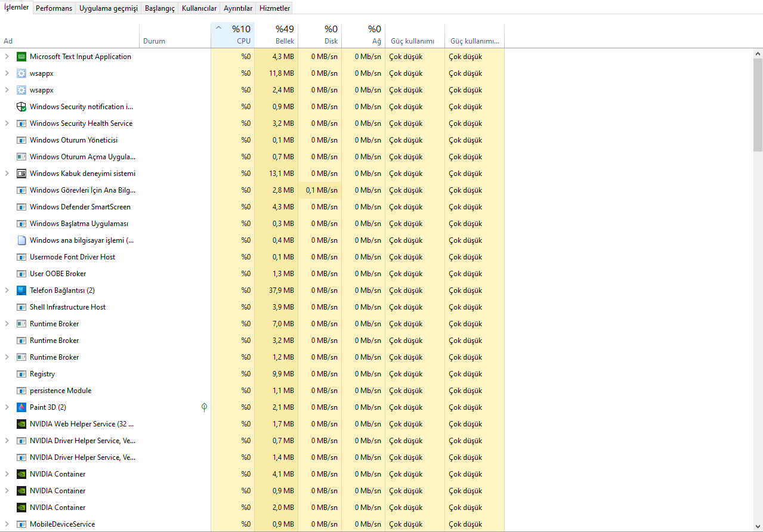Sort by the Ağ column header
Image resolution: width=763 pixels, height=532 pixels.
(x=363, y=35)
